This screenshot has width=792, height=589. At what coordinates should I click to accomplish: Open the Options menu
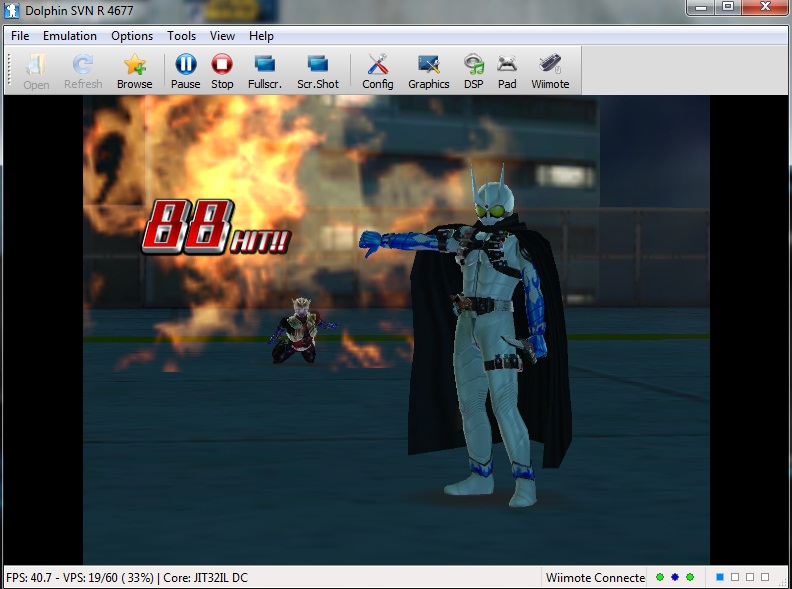[132, 36]
